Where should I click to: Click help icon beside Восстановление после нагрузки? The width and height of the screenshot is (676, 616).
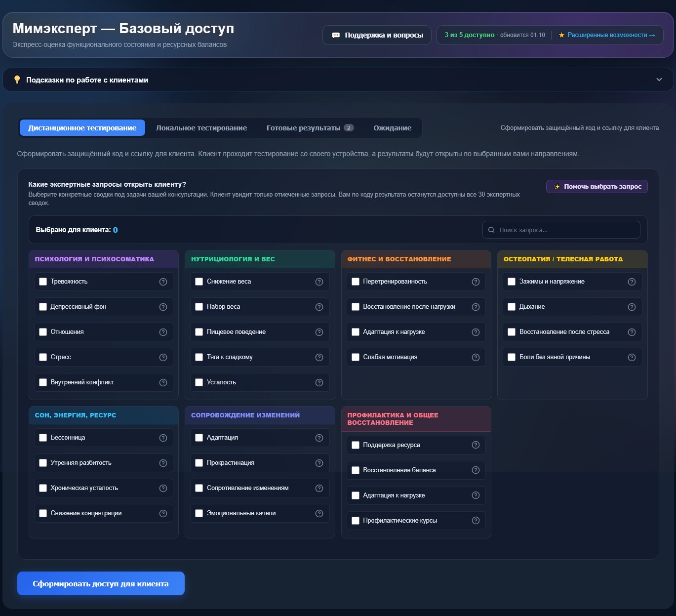476,307
